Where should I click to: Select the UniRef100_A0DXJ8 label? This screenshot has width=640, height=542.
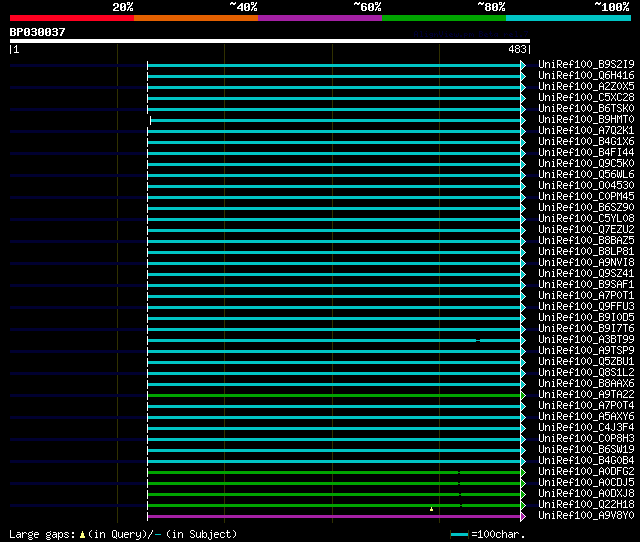coord(586,494)
